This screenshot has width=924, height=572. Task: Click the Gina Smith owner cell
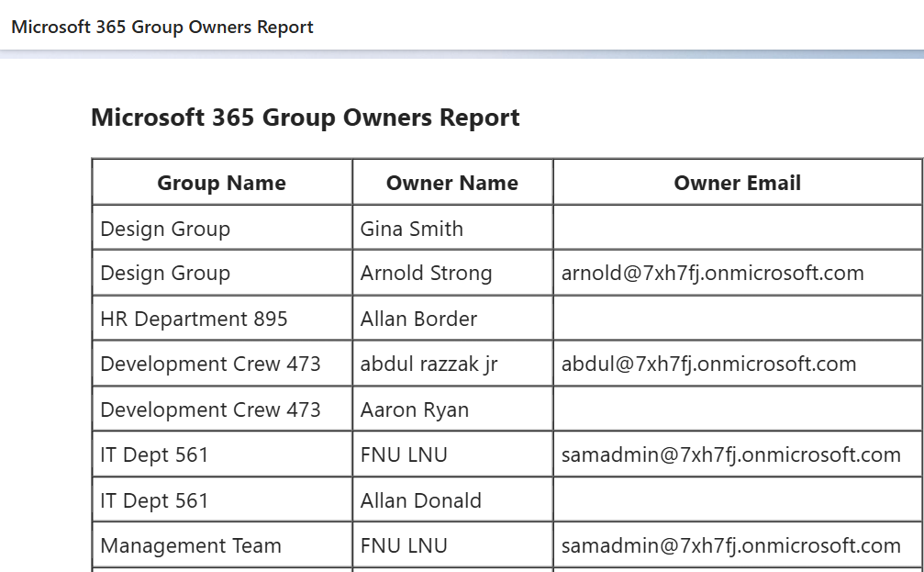(412, 229)
